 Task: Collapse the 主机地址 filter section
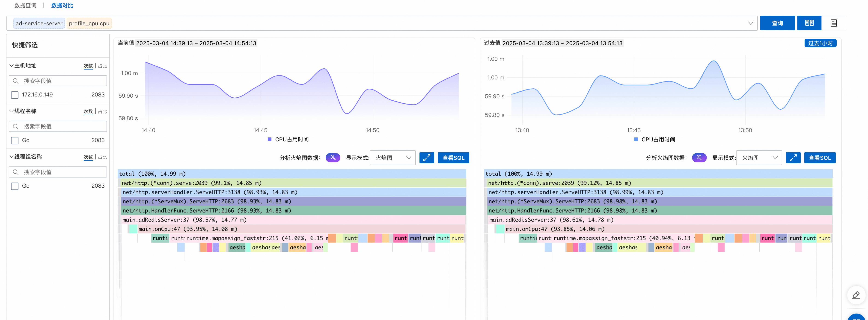pos(12,66)
